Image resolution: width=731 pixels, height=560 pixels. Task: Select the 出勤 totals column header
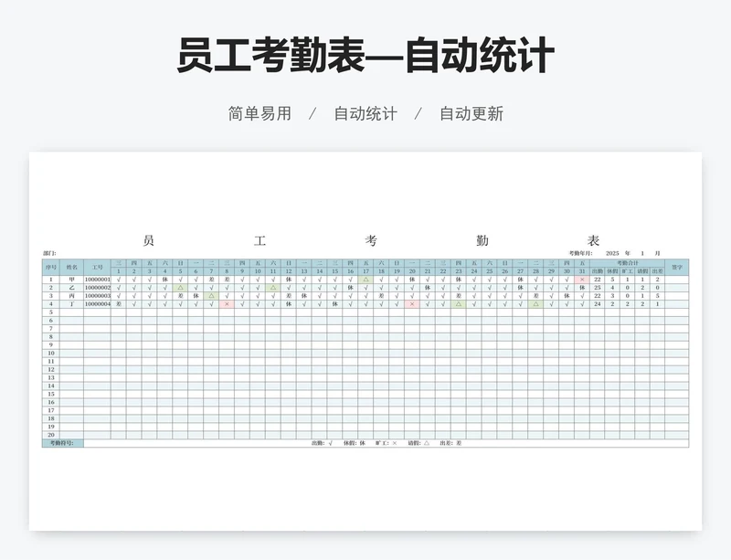click(598, 271)
